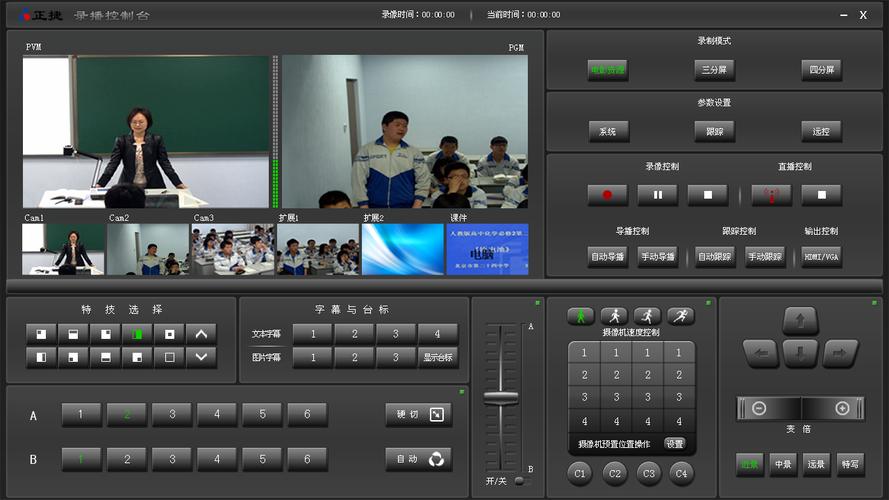Select the 中景 medium shot preset

(x=783, y=464)
